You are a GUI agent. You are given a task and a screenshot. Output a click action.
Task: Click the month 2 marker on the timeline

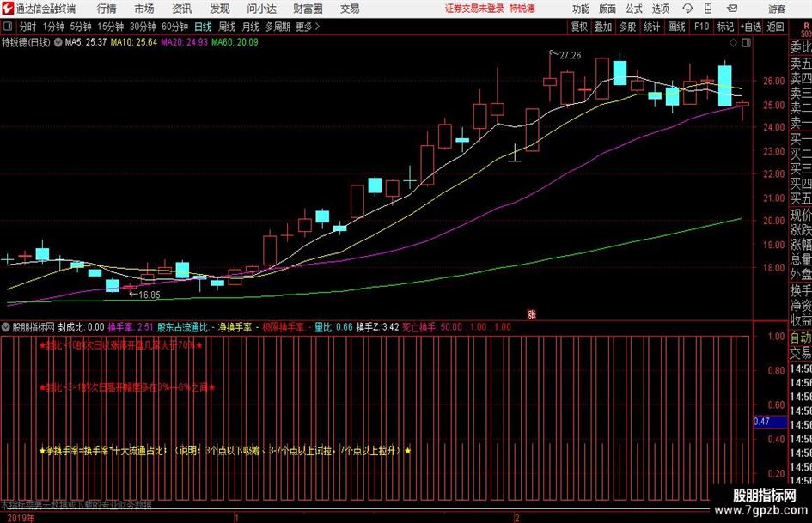pyautogui.click(x=516, y=518)
